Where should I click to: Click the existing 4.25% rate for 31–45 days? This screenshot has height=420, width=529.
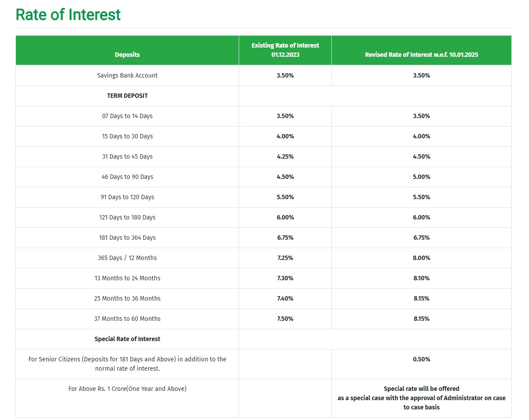(x=285, y=156)
